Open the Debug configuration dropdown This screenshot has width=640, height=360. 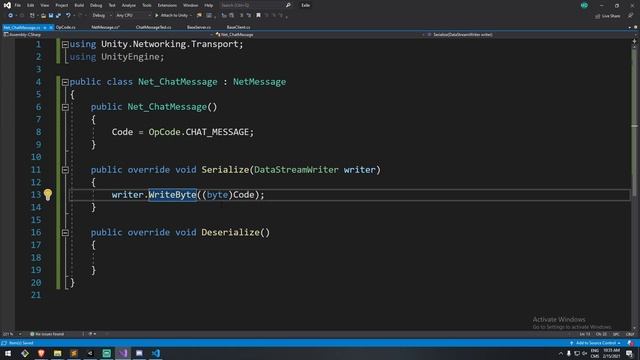(x=102, y=16)
